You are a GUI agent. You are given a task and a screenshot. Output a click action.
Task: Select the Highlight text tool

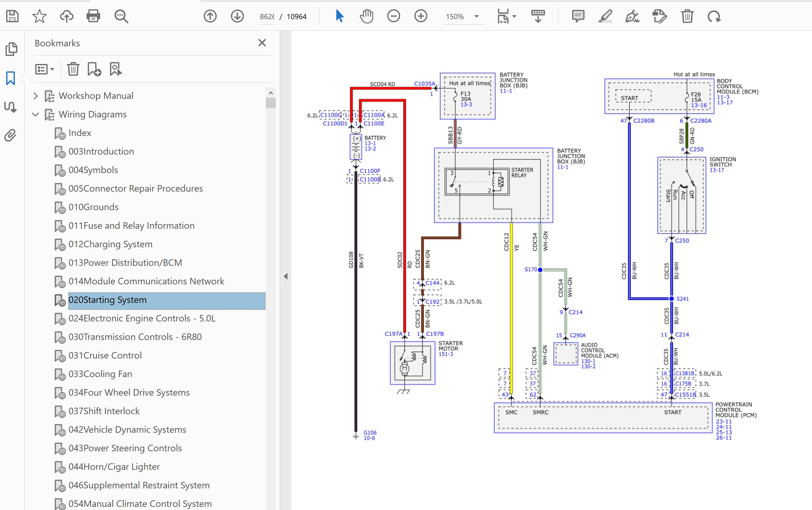coord(605,16)
